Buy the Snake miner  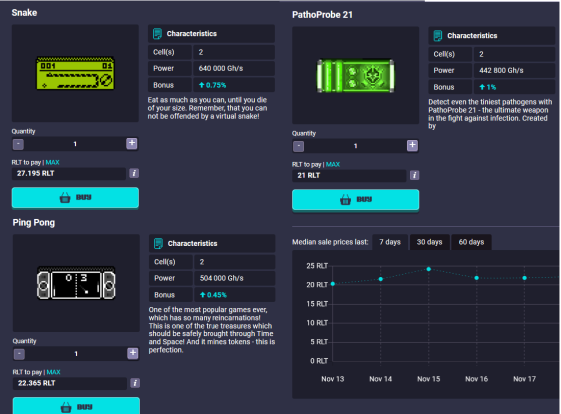tap(75, 198)
